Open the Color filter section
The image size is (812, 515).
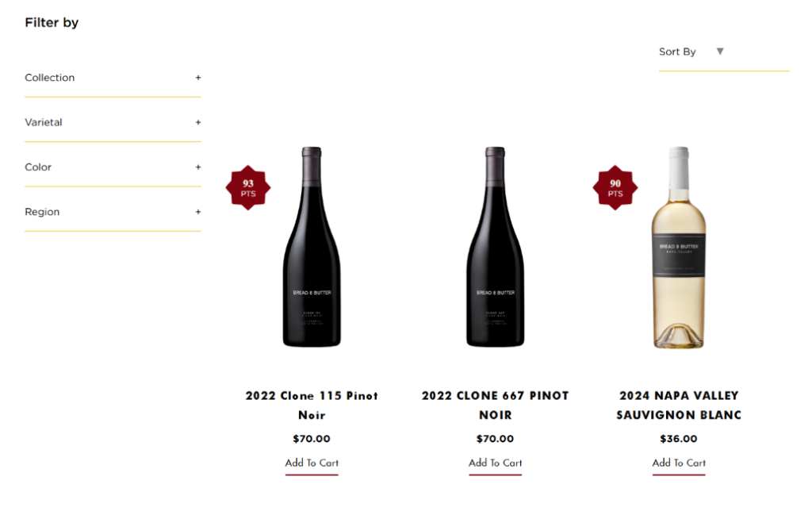point(38,167)
